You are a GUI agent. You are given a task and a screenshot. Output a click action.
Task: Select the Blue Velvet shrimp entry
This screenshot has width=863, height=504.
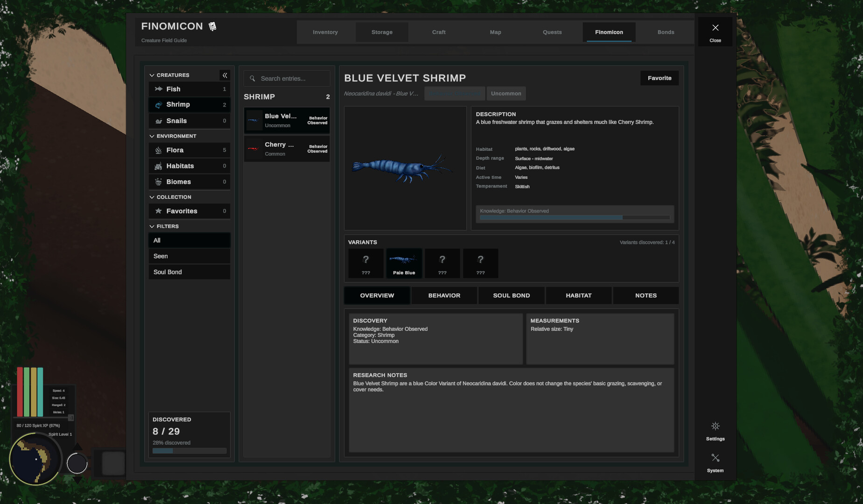(287, 120)
